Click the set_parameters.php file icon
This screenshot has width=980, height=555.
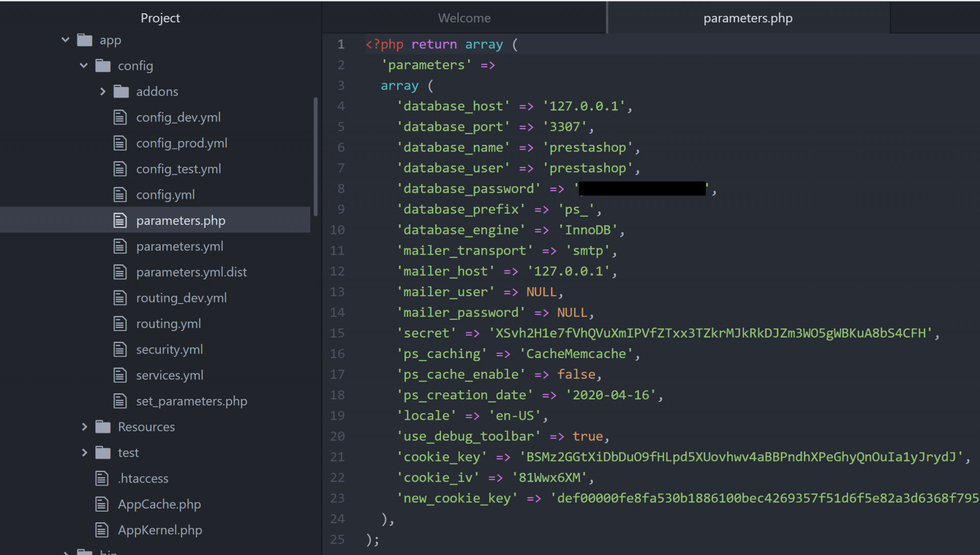point(120,401)
